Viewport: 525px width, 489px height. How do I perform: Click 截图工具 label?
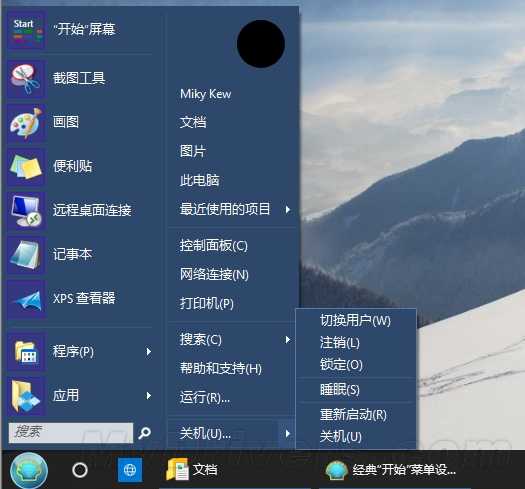(79, 78)
